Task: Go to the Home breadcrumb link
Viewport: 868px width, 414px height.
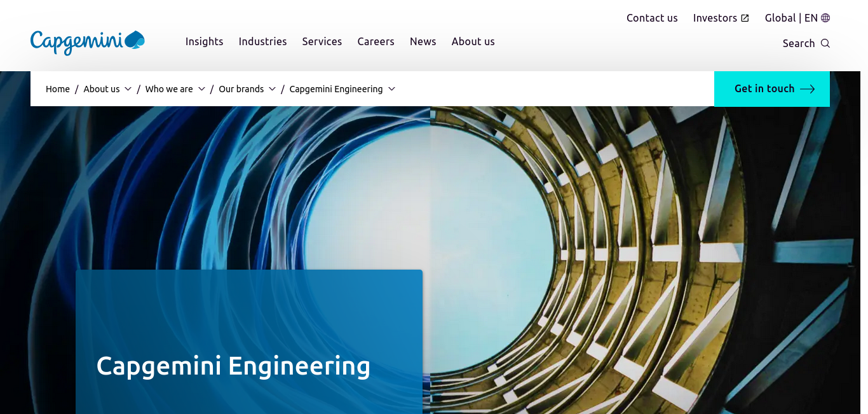Action: coord(58,89)
